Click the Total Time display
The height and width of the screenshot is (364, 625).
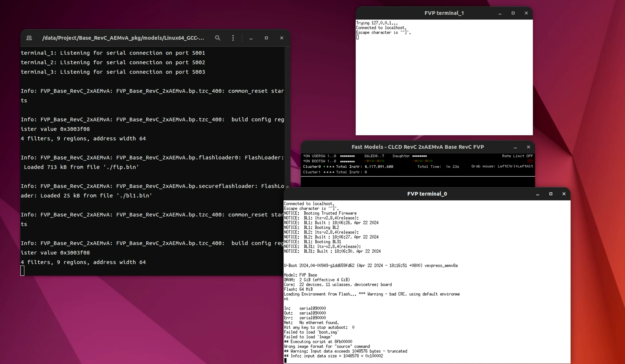(x=438, y=167)
